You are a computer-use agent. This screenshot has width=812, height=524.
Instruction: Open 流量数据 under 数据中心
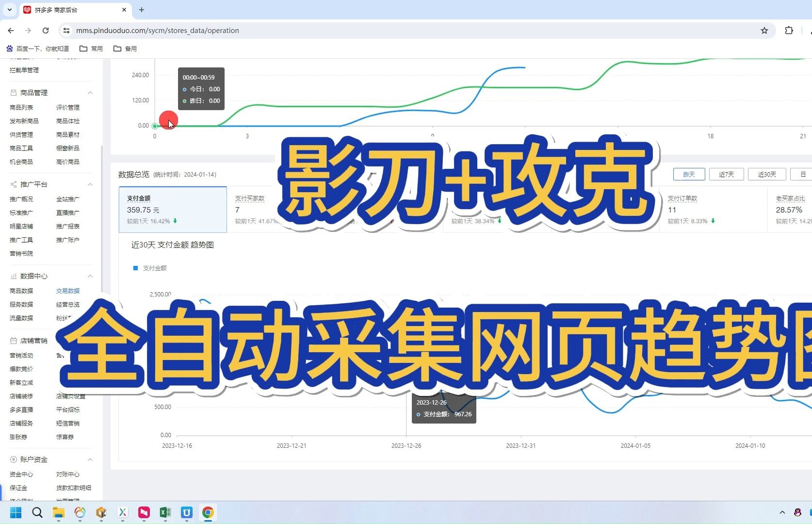(x=21, y=318)
